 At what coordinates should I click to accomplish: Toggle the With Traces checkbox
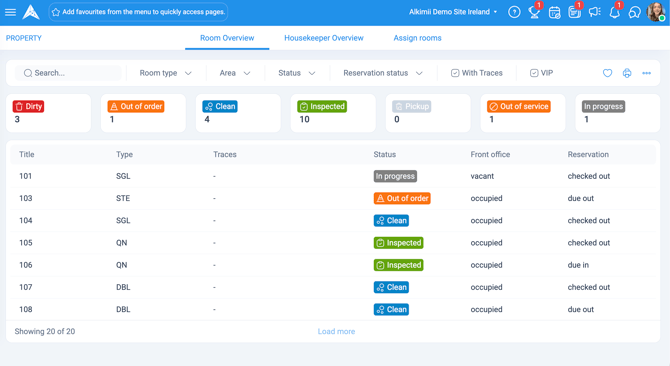[x=455, y=73]
